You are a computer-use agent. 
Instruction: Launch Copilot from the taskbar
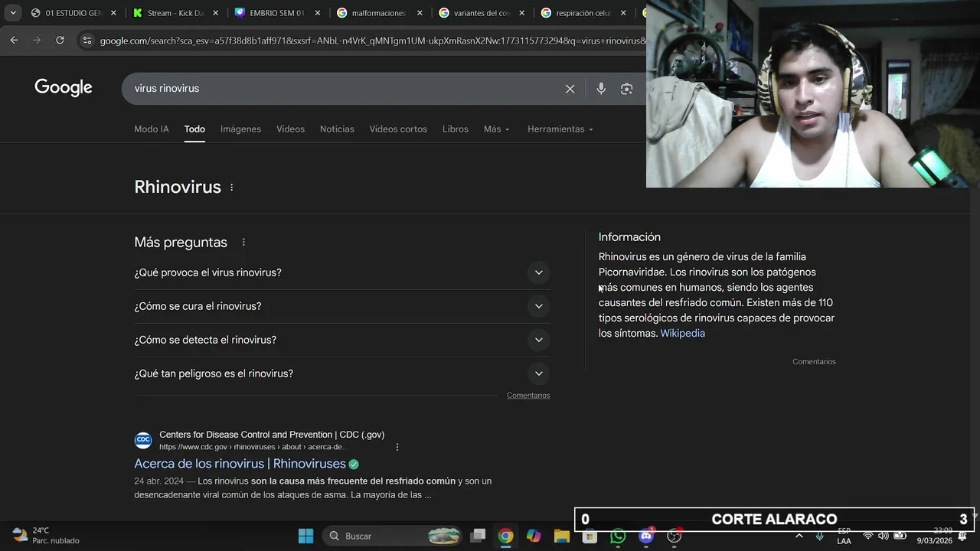534,536
